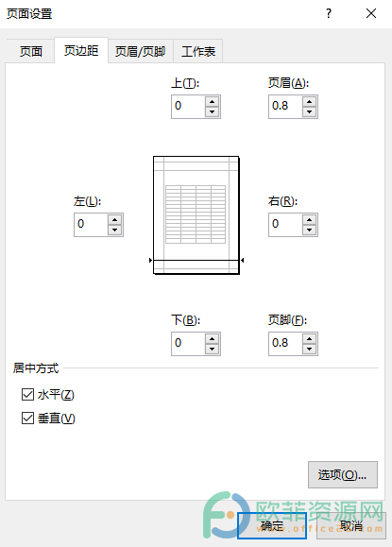Switch to the 页面 tab
This screenshot has height=547, width=392.
click(30, 52)
